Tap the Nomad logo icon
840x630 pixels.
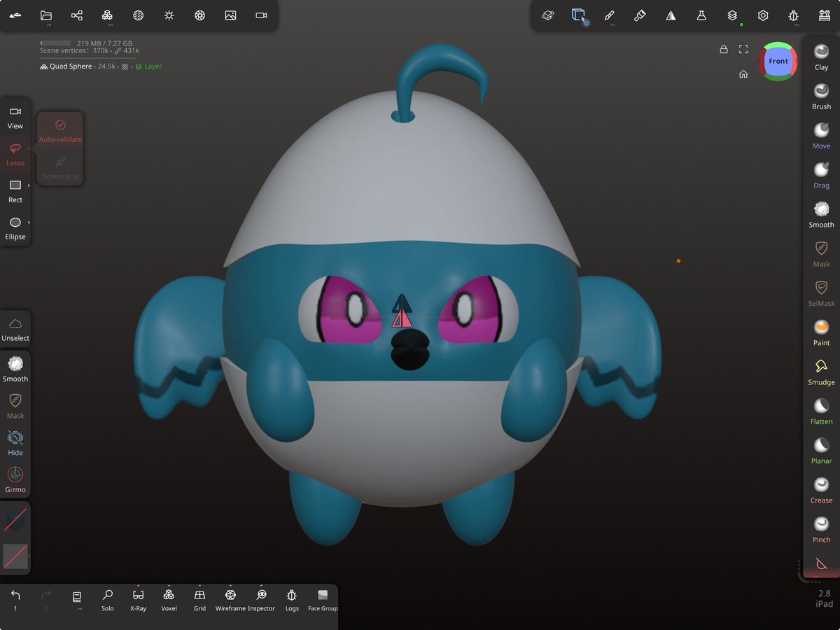(15, 15)
